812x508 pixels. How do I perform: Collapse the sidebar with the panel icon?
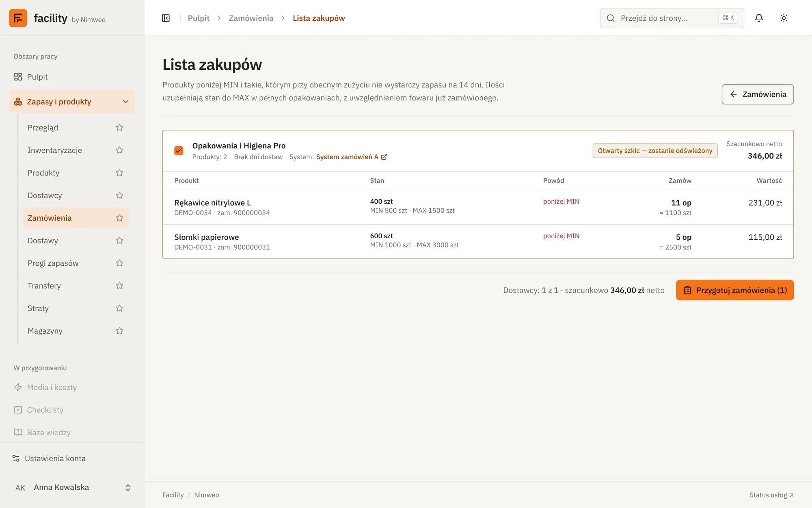click(x=166, y=18)
